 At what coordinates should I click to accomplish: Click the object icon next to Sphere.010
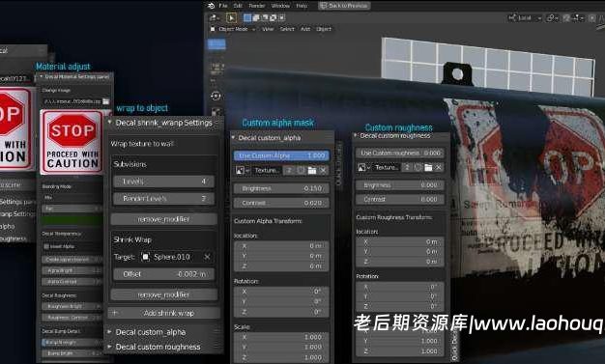[146, 257]
